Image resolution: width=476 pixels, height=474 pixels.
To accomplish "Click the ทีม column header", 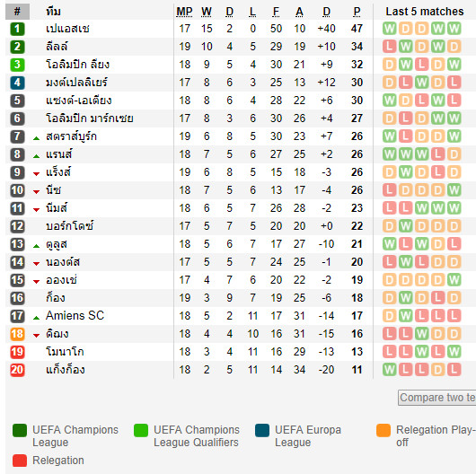I will pos(53,12).
